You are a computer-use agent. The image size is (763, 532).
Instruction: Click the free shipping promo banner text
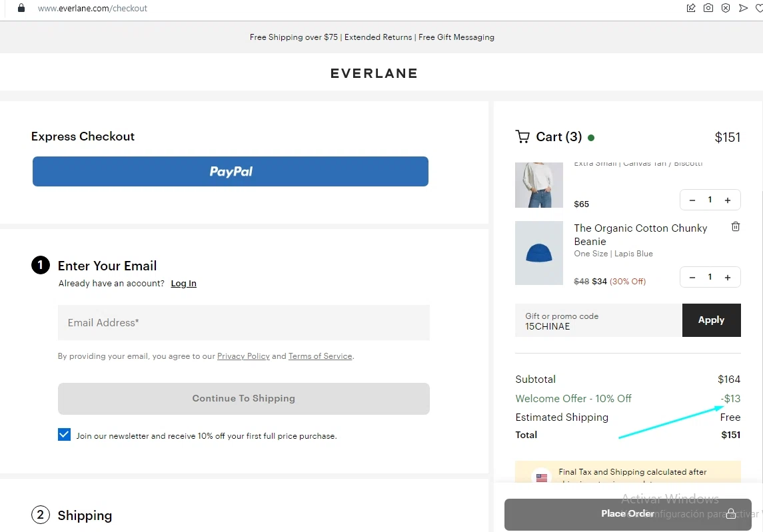tap(372, 37)
